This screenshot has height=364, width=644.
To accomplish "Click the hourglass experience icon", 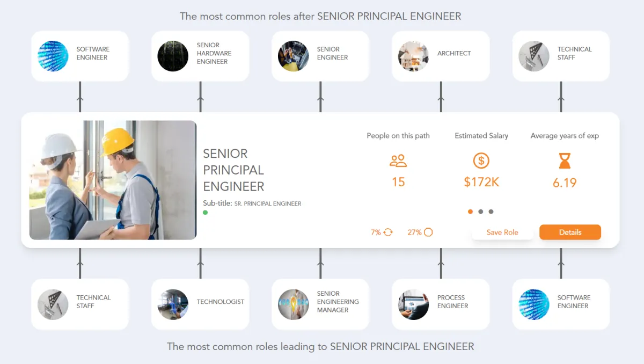I will coord(565,161).
